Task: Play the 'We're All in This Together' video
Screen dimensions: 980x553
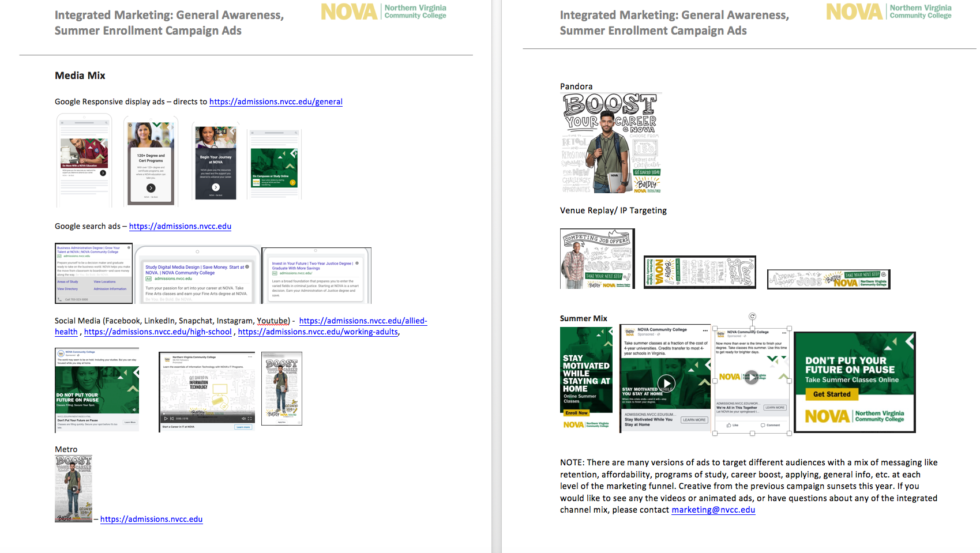Action: 751,378
